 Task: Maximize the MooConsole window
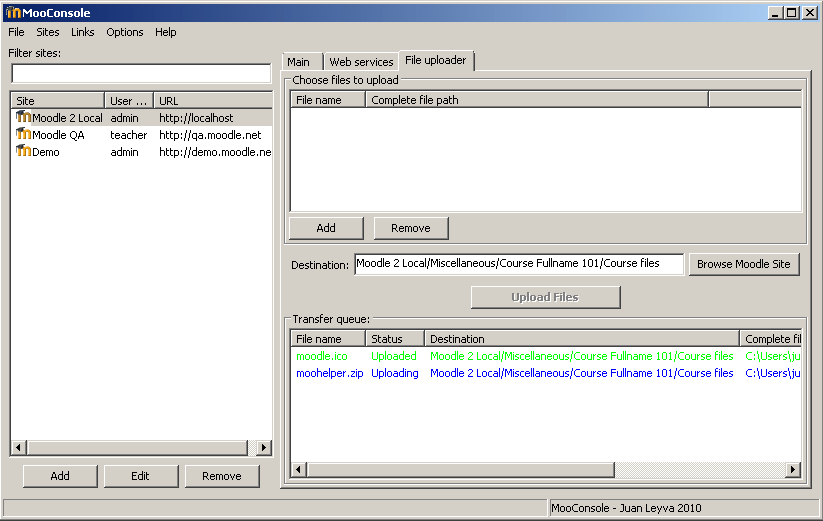click(792, 13)
